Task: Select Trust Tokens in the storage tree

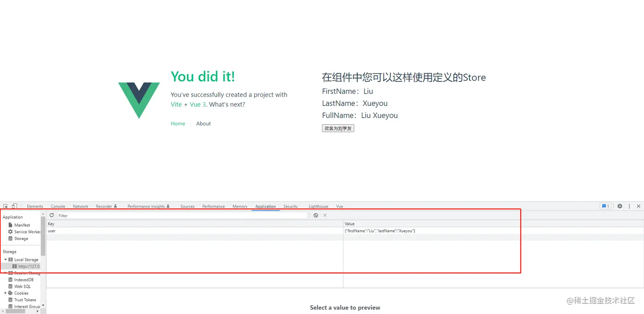Action: [26, 300]
